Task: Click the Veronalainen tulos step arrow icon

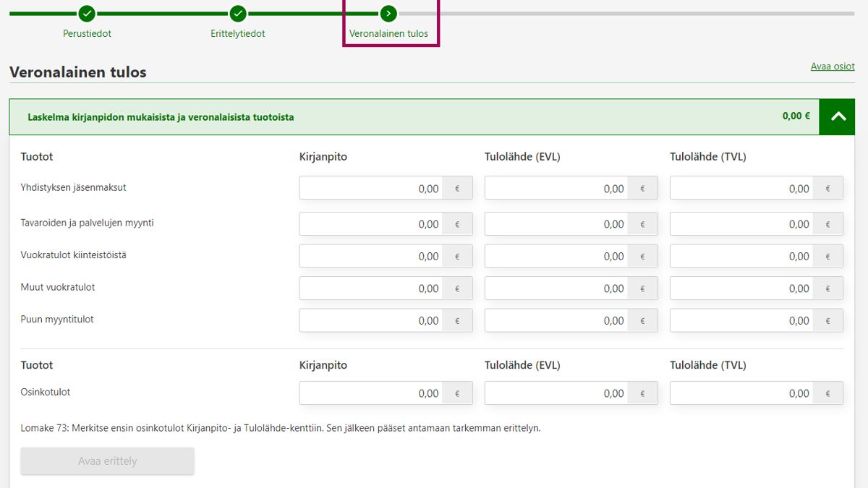Action: click(x=388, y=13)
